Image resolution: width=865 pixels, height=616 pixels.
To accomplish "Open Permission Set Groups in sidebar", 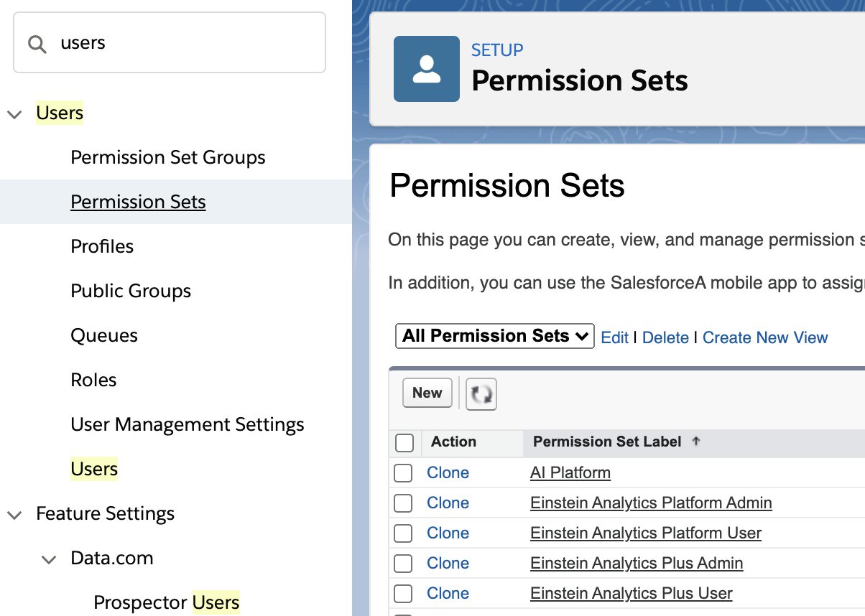I will click(168, 157).
